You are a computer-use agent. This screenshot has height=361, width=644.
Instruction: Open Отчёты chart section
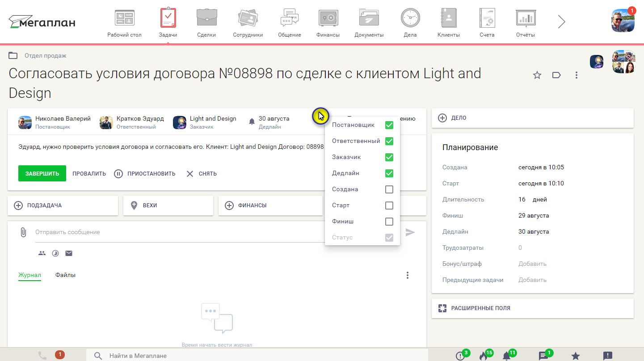click(526, 23)
